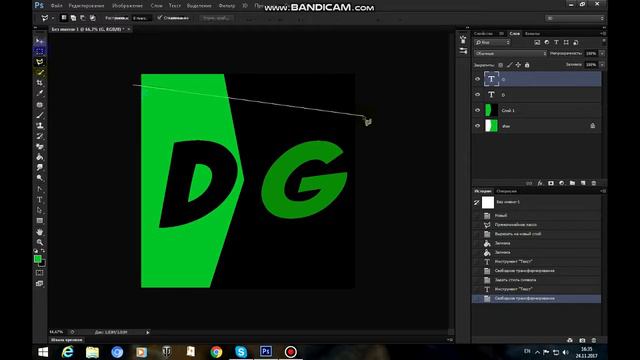The width and height of the screenshot is (640, 360).
Task: Click the Уточн. край button
Action: [217, 18]
